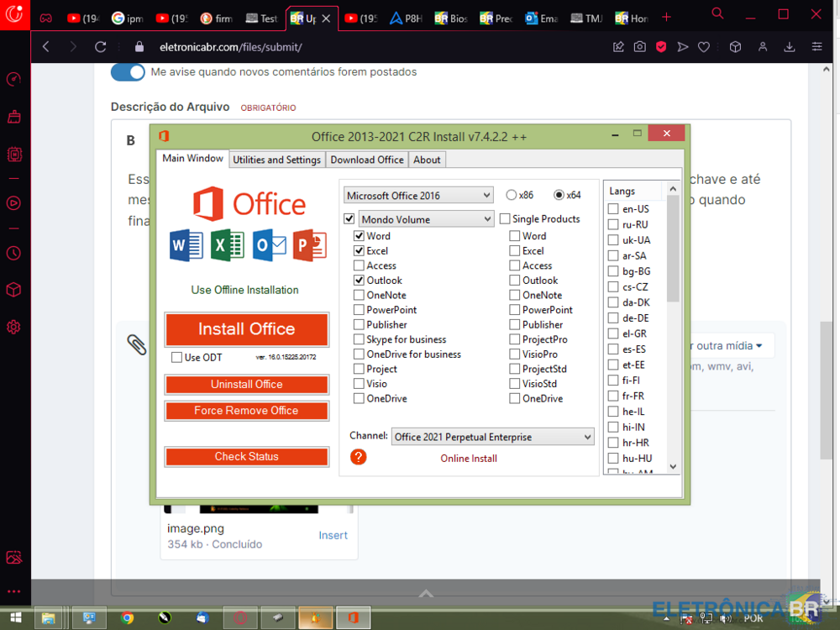Open Chrome from the Windows taskbar
840x630 pixels.
pos(127,618)
